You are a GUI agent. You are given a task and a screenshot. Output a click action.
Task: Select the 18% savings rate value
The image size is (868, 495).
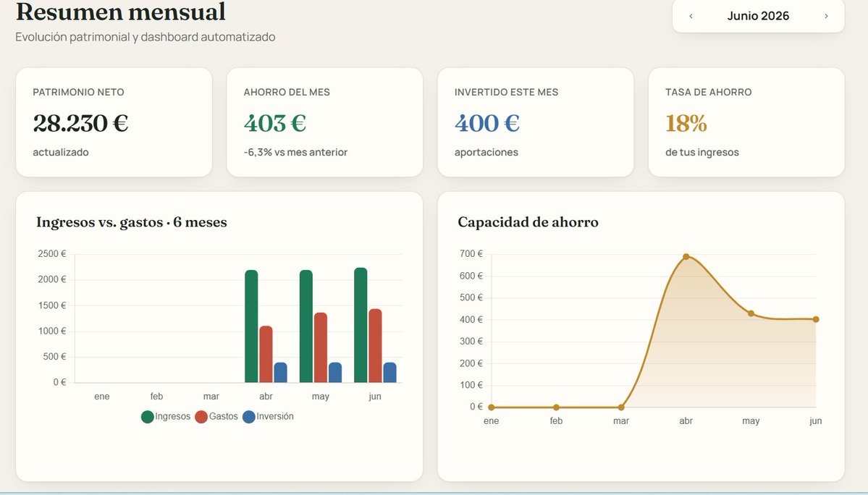click(686, 123)
